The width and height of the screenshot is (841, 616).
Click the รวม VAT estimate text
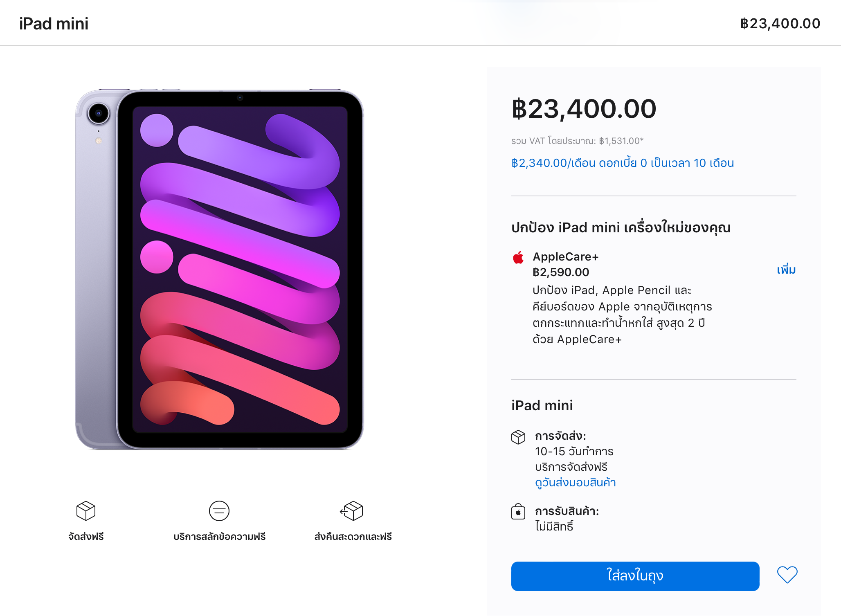click(577, 141)
